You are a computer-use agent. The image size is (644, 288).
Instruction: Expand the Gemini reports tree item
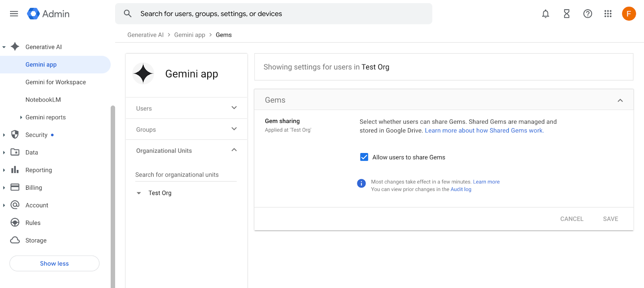click(21, 117)
